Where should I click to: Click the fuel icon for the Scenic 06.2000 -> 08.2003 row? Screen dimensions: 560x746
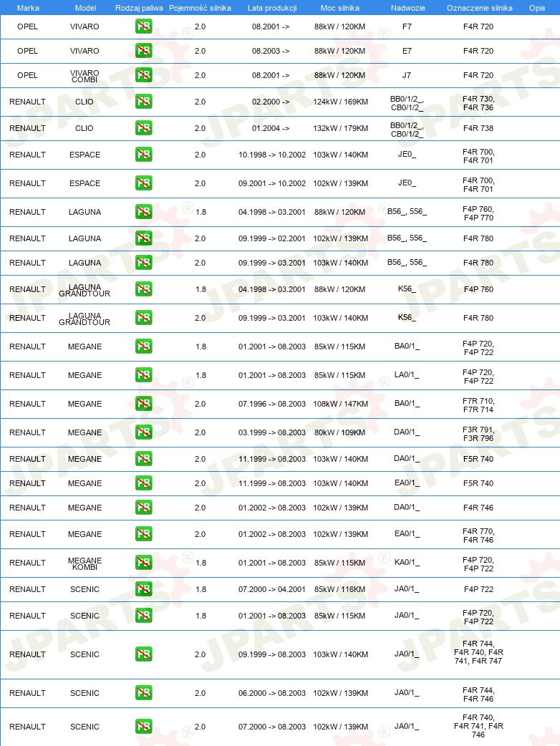[144, 693]
